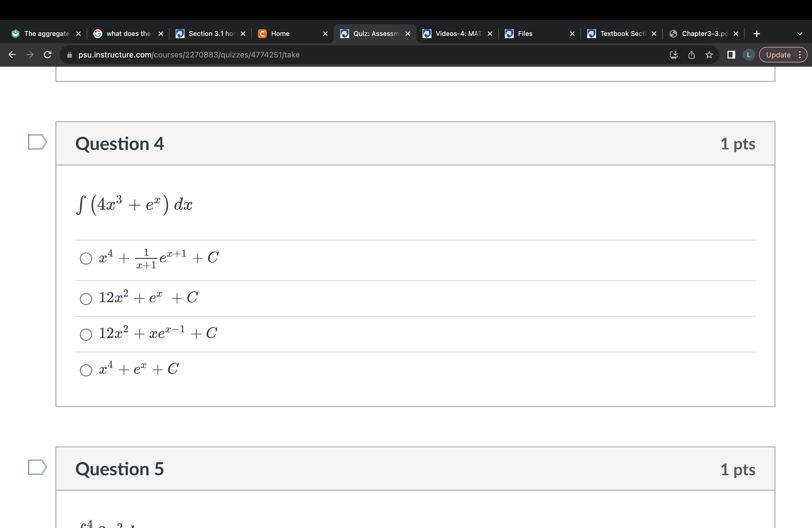Close the Chapter3-3.pdf tab

735,33
